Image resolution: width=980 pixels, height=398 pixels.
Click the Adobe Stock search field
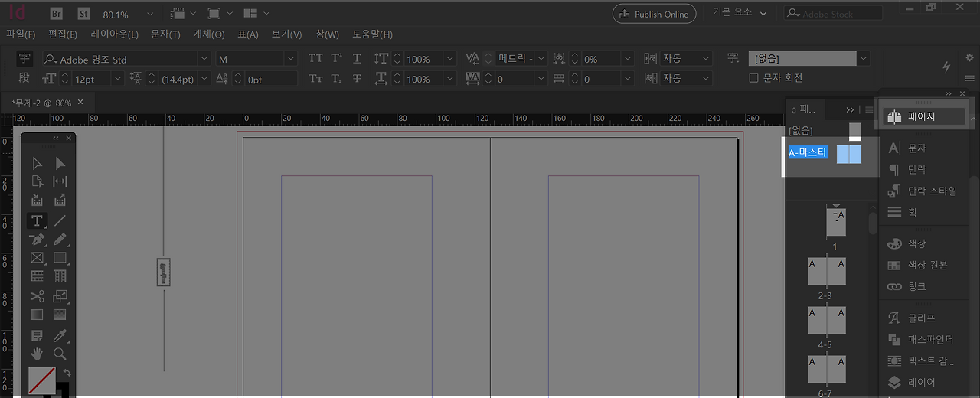pyautogui.click(x=833, y=13)
